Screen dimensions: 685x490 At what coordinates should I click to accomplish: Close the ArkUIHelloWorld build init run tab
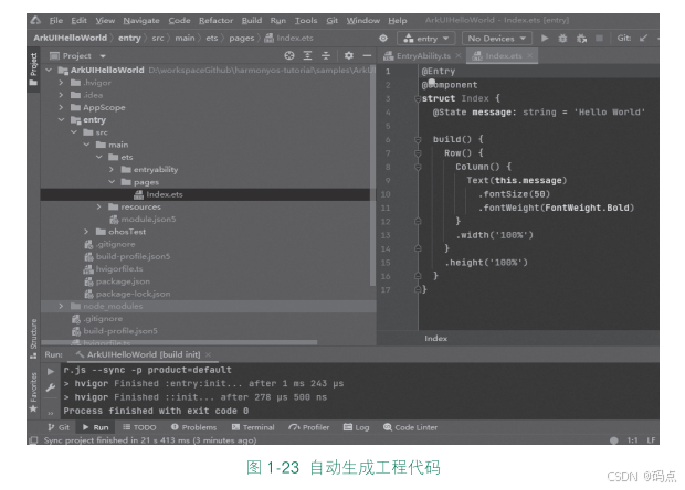click(208, 355)
